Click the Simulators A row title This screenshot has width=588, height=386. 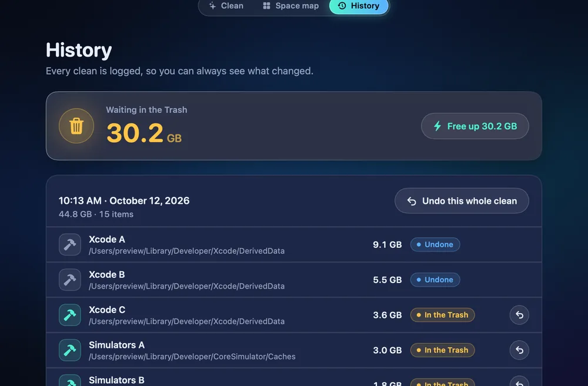[116, 345]
